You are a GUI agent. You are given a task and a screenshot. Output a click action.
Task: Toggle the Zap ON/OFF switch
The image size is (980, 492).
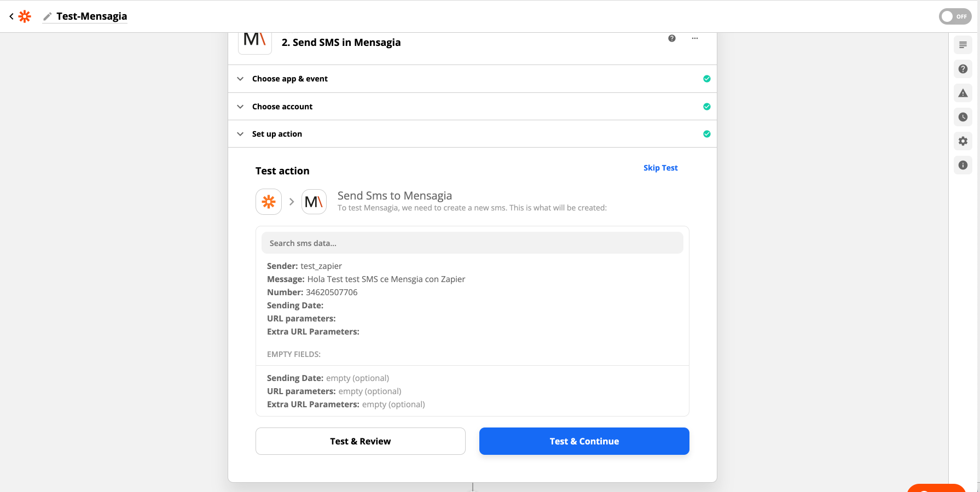click(x=955, y=16)
